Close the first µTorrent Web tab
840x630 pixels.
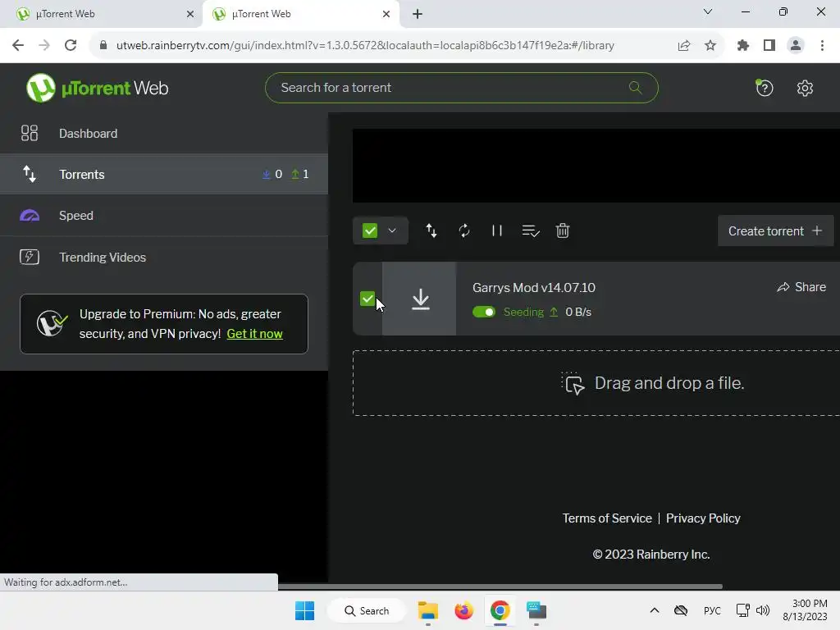[190, 14]
